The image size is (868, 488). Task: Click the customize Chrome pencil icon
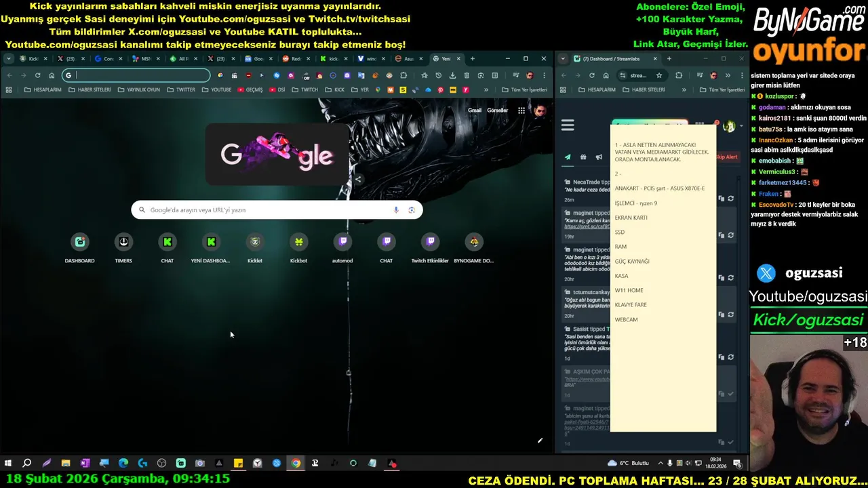pyautogui.click(x=540, y=441)
